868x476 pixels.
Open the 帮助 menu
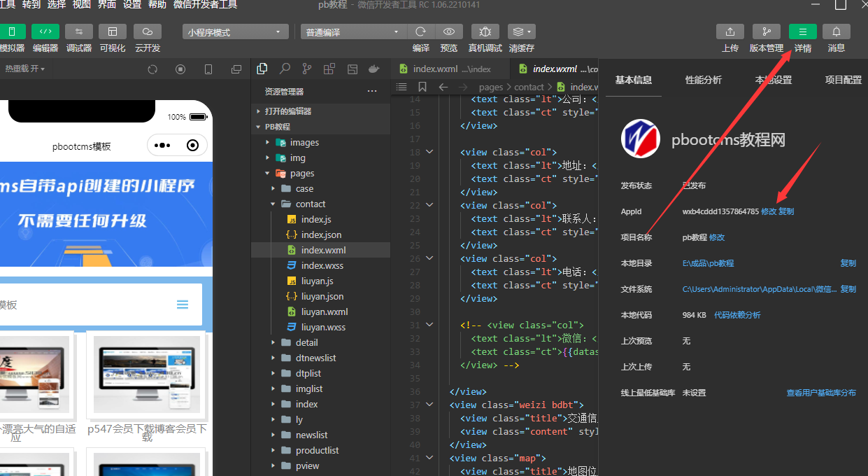point(157,5)
